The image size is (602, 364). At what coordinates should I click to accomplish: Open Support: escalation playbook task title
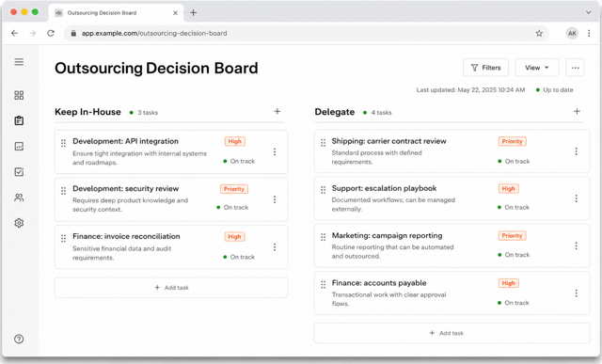[x=384, y=188]
